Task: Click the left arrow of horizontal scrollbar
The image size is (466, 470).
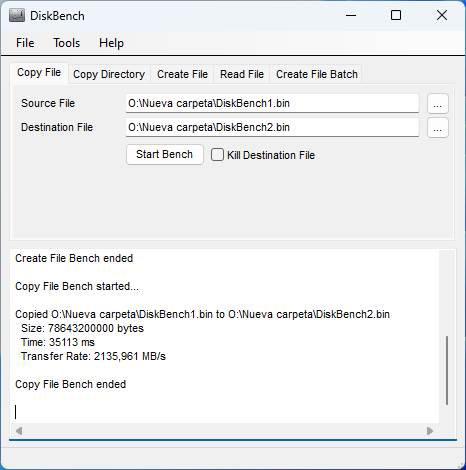Action: (x=19, y=431)
